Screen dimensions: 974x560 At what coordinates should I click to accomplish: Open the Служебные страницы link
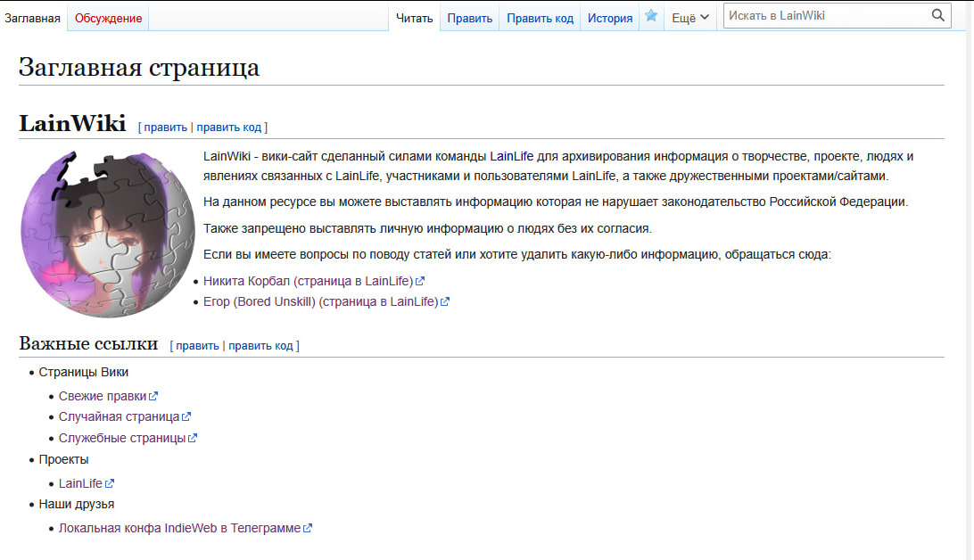point(122,438)
